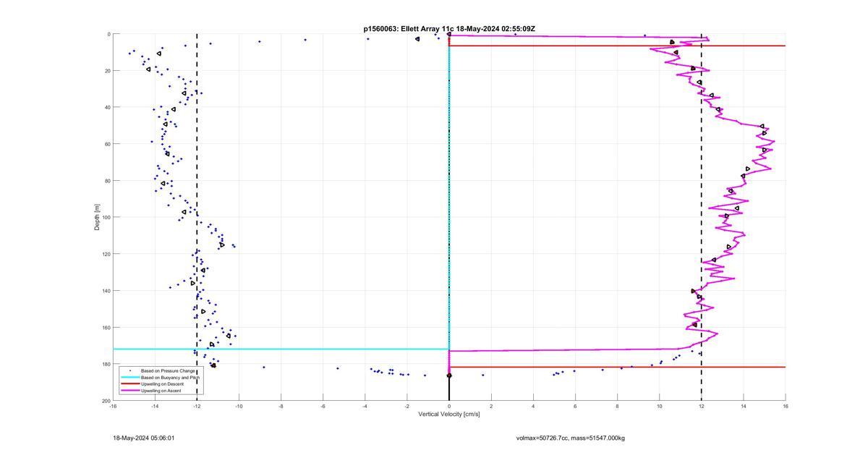
Task: Click the depth axis tick label '0' at top
Action: (109, 34)
